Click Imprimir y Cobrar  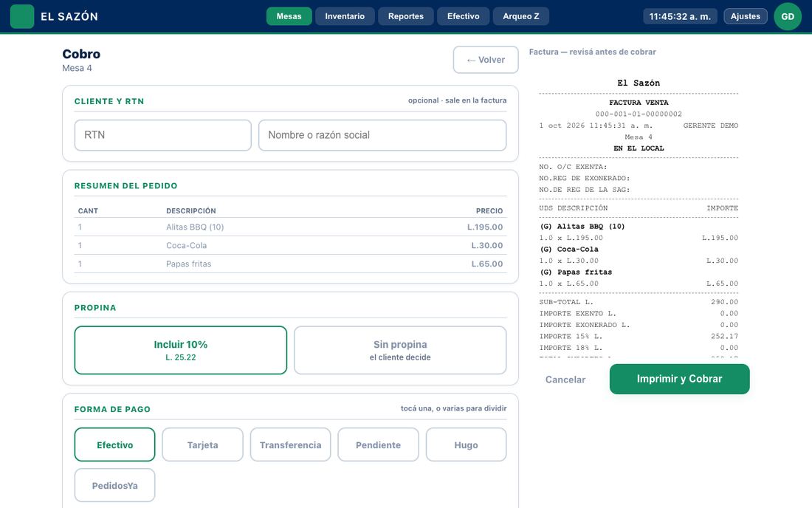pyautogui.click(x=679, y=379)
